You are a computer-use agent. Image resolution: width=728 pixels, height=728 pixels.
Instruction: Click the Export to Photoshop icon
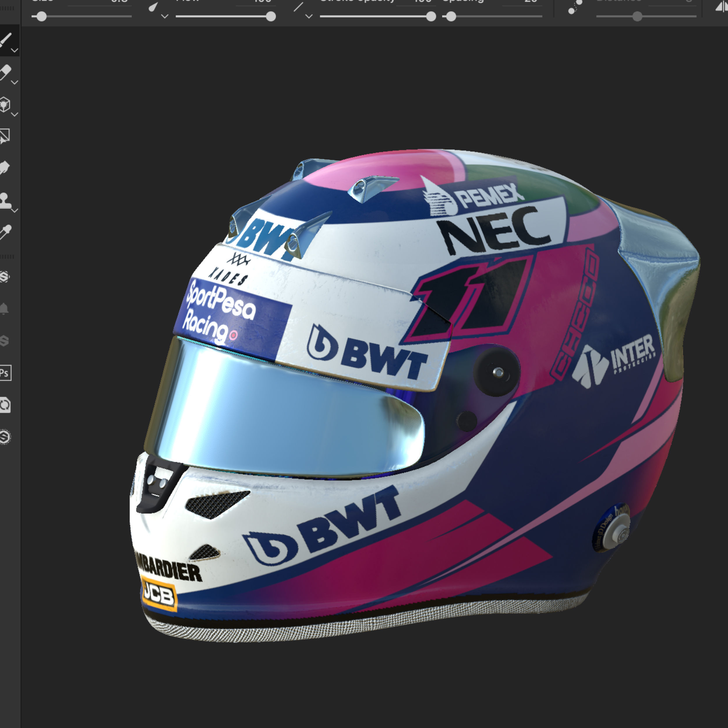tap(5, 373)
